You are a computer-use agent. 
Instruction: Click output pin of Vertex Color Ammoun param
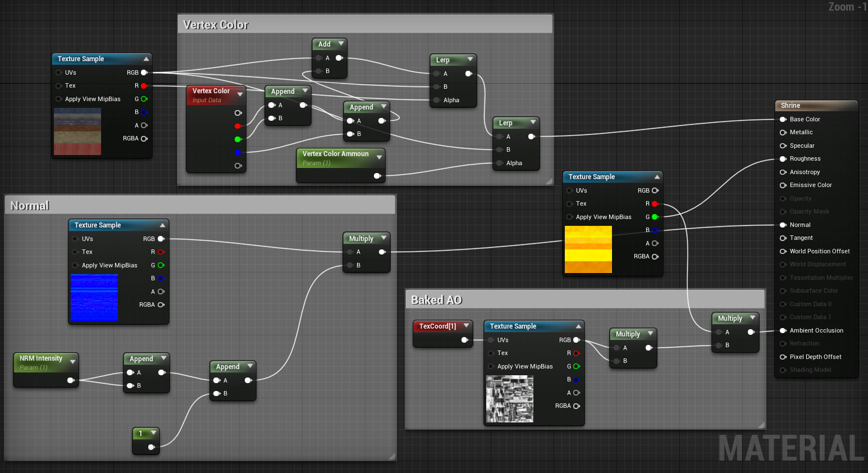point(377,176)
